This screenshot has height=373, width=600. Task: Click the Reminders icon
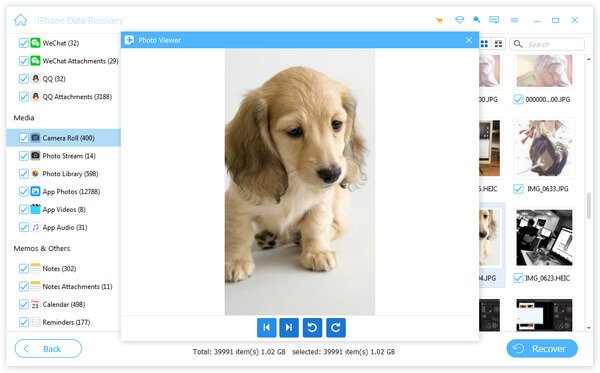tap(35, 322)
